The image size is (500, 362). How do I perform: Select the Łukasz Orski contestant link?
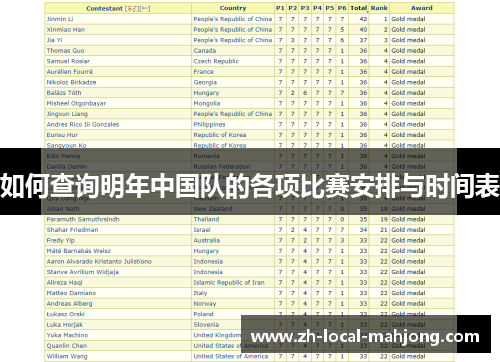(66, 314)
